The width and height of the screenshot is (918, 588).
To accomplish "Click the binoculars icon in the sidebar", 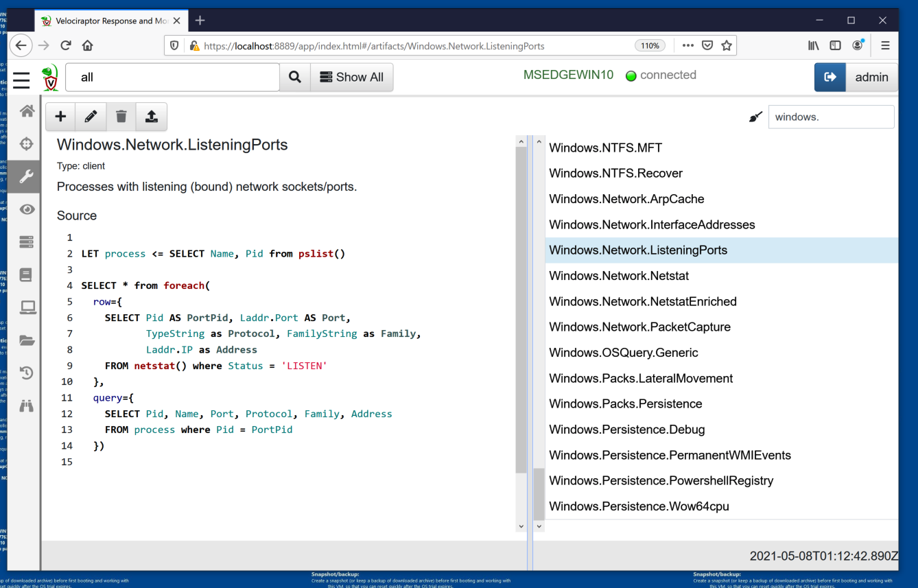I will [x=27, y=405].
